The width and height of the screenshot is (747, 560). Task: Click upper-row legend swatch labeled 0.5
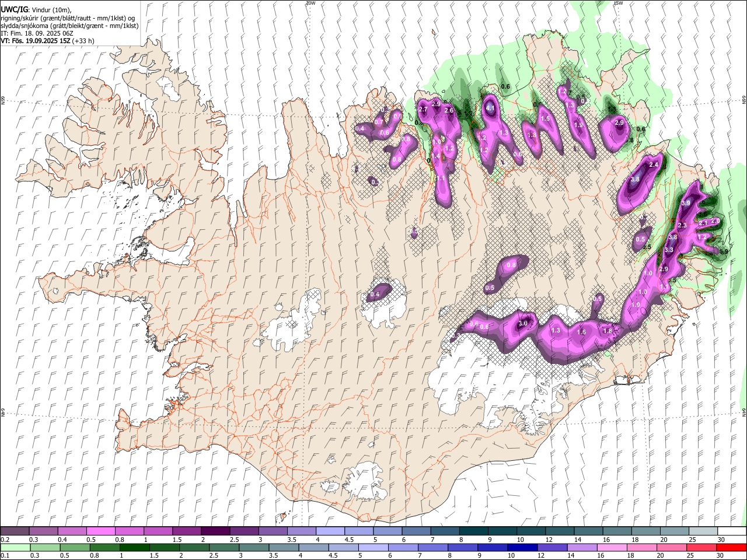[100, 531]
